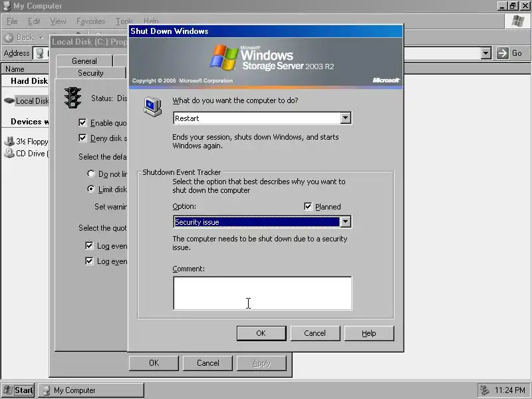Cancel the Shut Down Windows dialog
532x399 pixels.
(315, 333)
